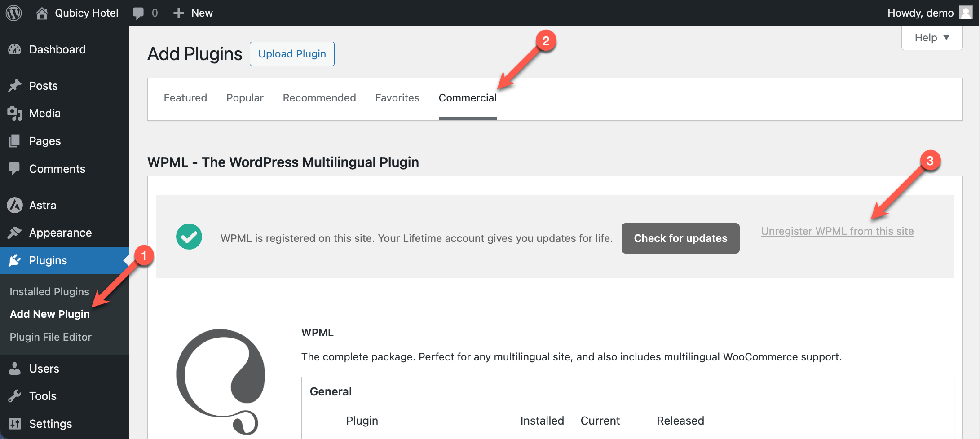Click the Plugins plug icon
The width and height of the screenshot is (980, 439).
15,260
